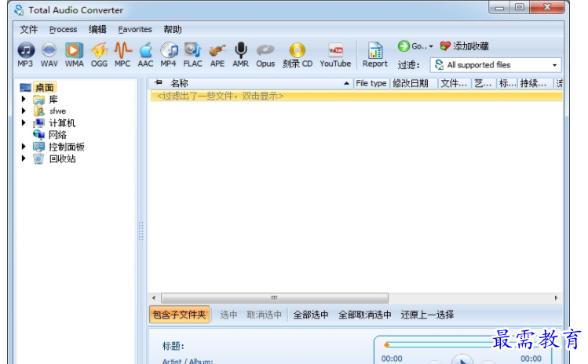Click 全部取消选中 to deselect all

click(x=364, y=315)
